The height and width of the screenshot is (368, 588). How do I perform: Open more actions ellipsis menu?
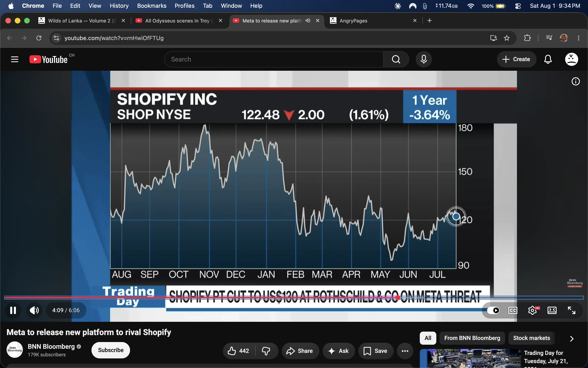[405, 351]
